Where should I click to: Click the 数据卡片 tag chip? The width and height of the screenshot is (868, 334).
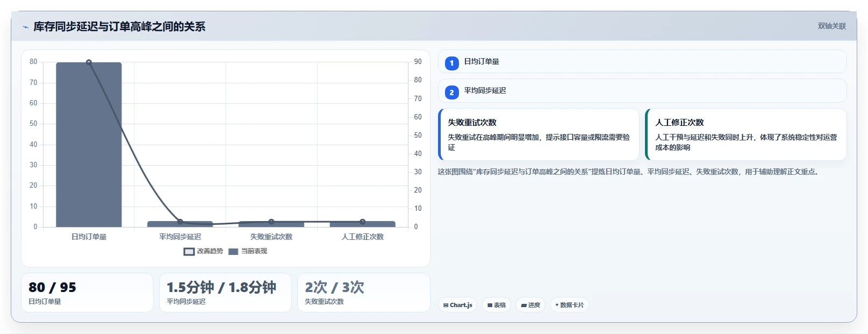click(x=569, y=305)
